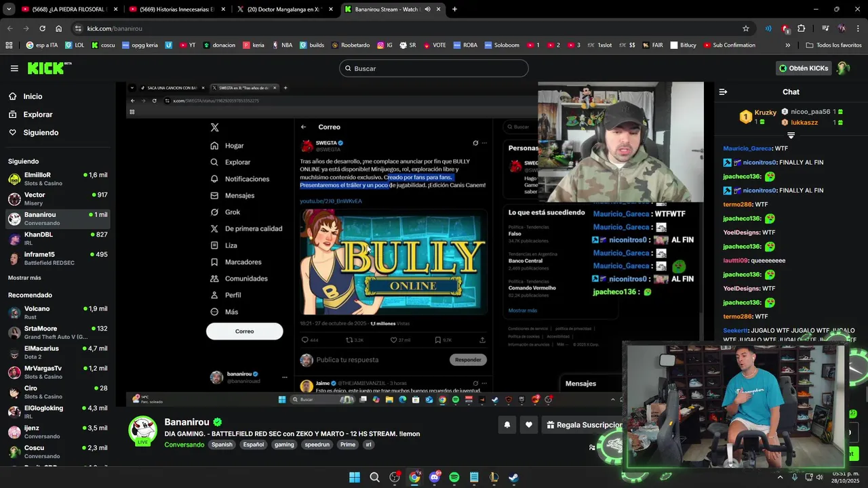Open the Windows Start menu

[355, 477]
